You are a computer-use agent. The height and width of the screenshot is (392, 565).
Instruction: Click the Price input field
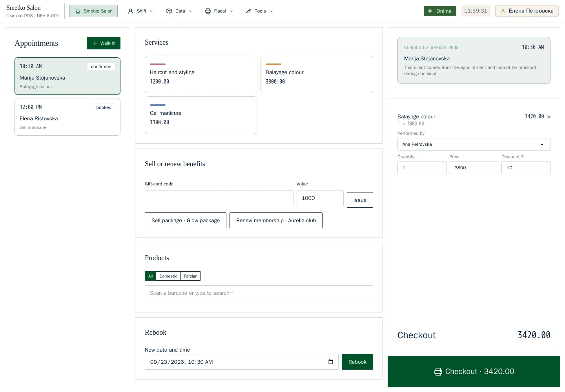point(474,168)
